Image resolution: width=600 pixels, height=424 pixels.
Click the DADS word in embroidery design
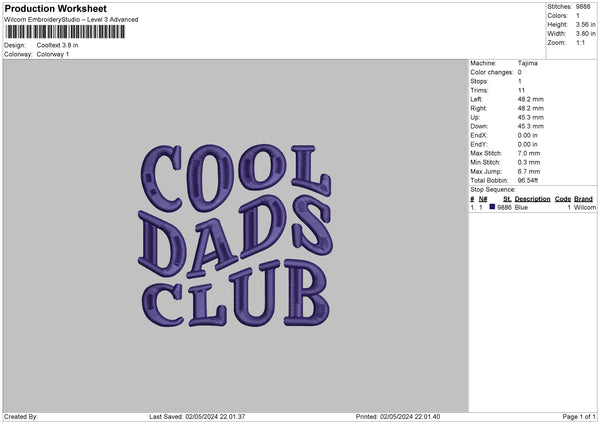tap(236, 236)
